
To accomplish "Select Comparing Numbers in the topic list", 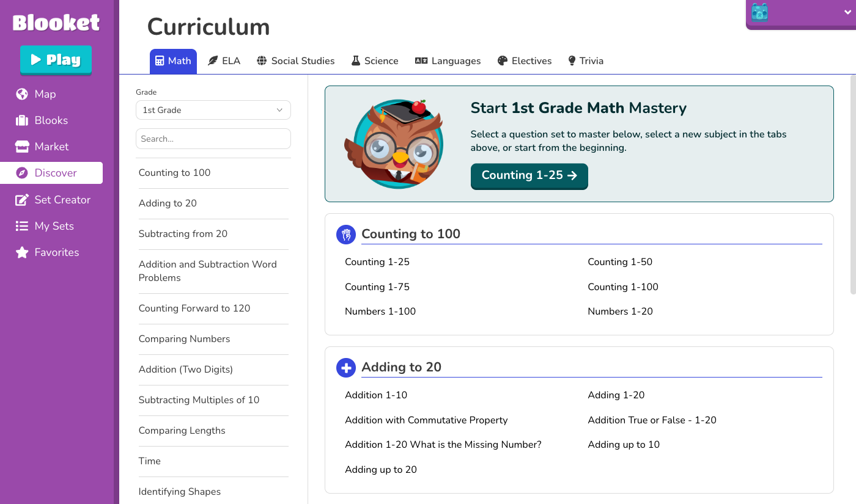I will [212, 339].
